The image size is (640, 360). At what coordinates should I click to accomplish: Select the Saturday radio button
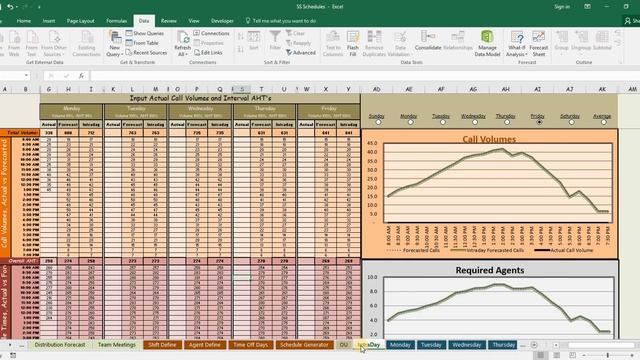tap(571, 122)
